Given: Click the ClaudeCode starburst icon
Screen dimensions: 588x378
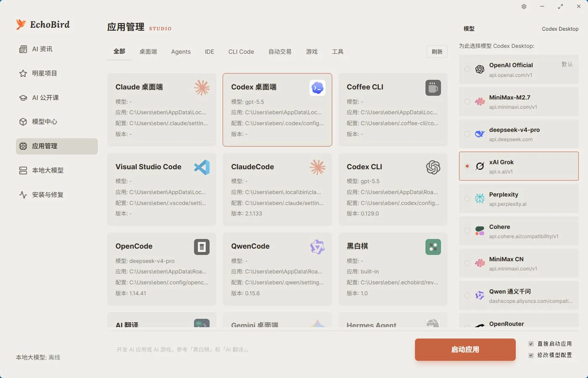Looking at the screenshot, I should (x=318, y=167).
